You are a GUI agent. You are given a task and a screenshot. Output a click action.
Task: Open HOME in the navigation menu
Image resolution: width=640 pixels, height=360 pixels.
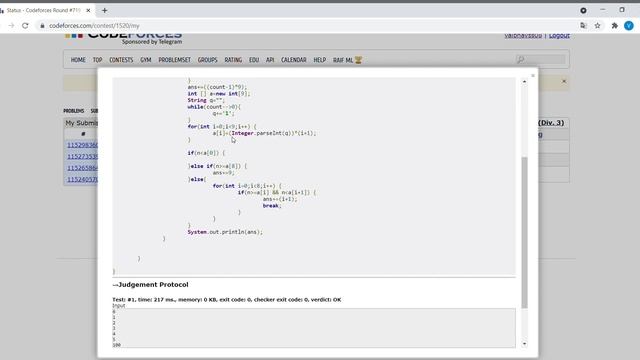point(78,60)
